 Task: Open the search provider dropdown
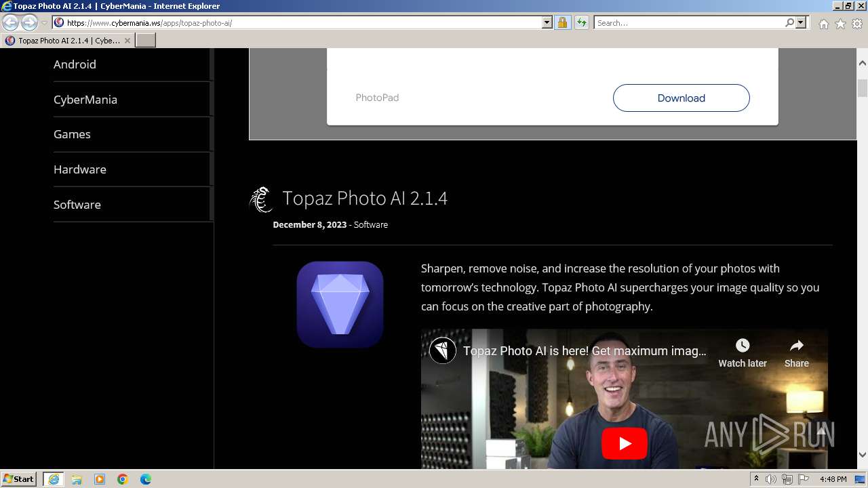pos(801,23)
